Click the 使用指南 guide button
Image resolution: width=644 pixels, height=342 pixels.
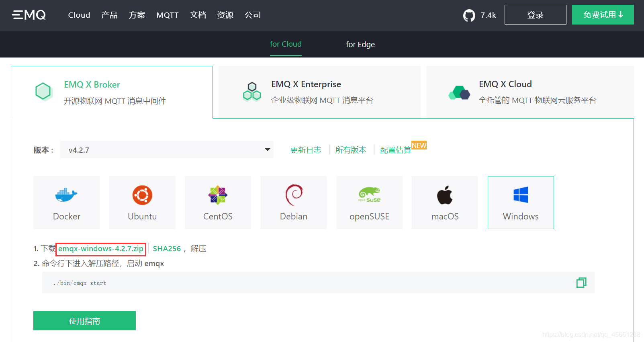click(x=84, y=321)
